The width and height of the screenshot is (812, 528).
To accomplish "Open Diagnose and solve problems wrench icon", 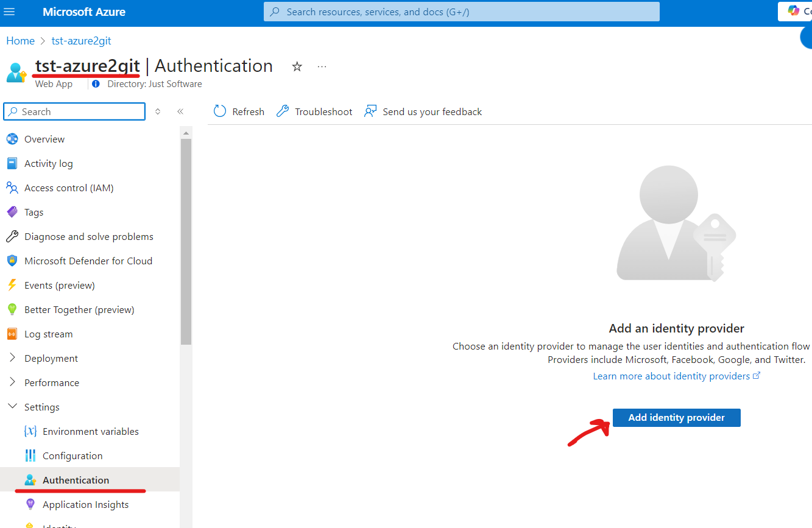I will [12, 236].
